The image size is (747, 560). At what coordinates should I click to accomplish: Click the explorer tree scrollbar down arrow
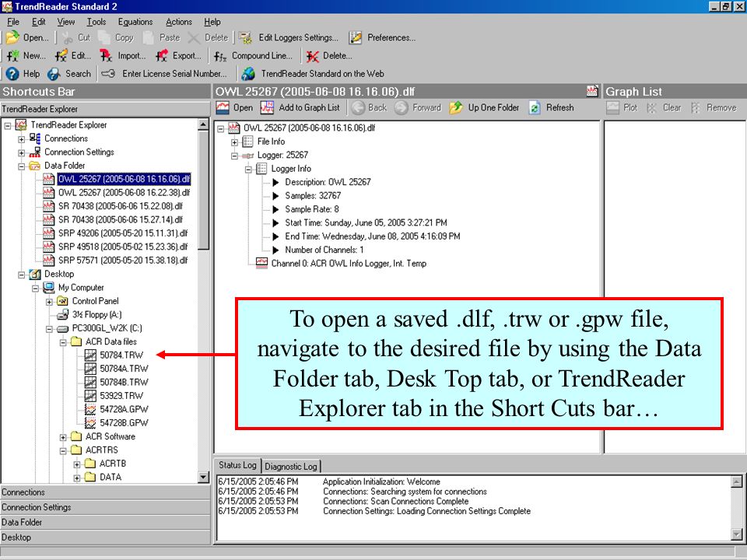pyautogui.click(x=203, y=477)
